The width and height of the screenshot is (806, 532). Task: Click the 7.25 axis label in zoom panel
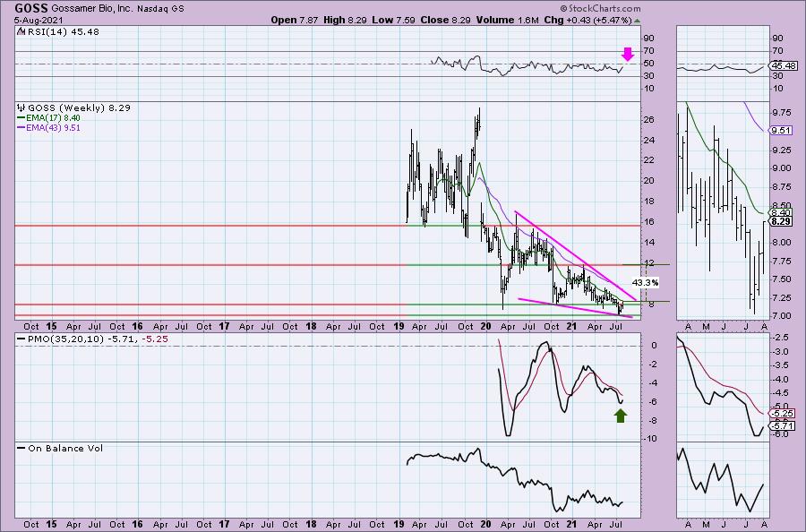tap(781, 297)
